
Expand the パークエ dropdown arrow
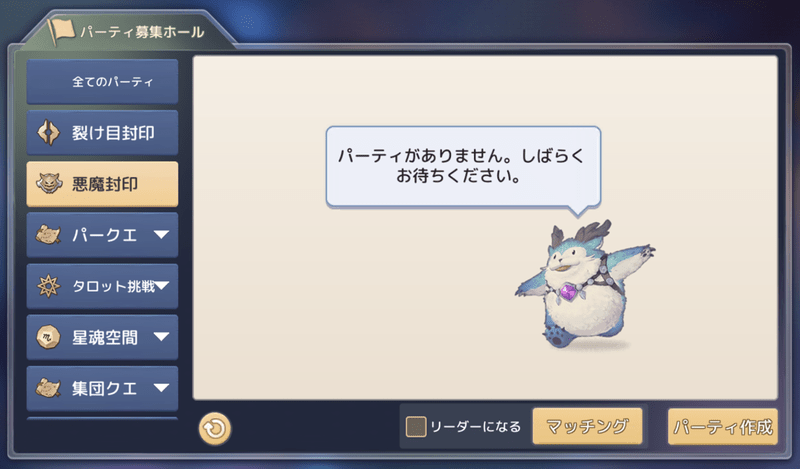161,235
